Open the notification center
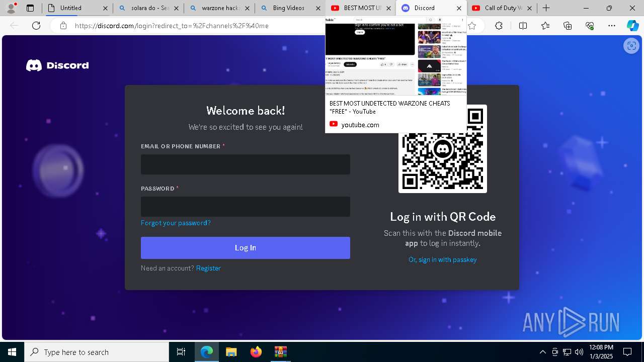Image resolution: width=644 pixels, height=362 pixels. [x=627, y=352]
